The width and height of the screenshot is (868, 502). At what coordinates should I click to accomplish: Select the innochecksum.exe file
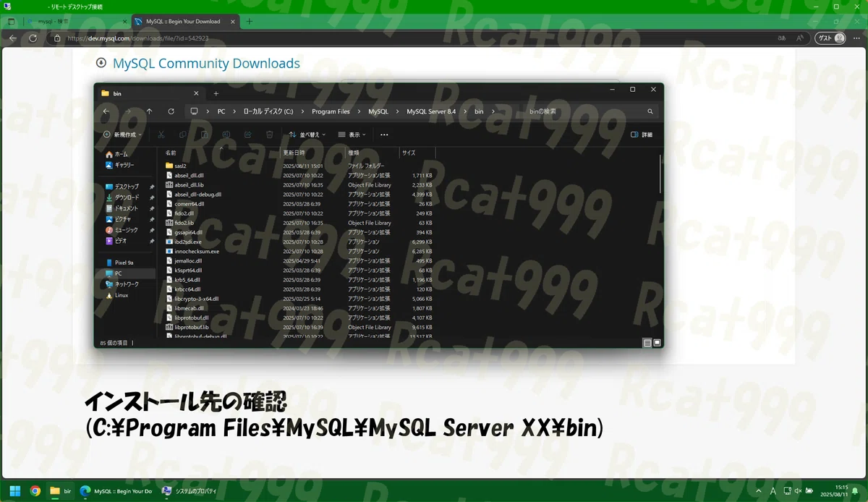[x=191, y=251]
